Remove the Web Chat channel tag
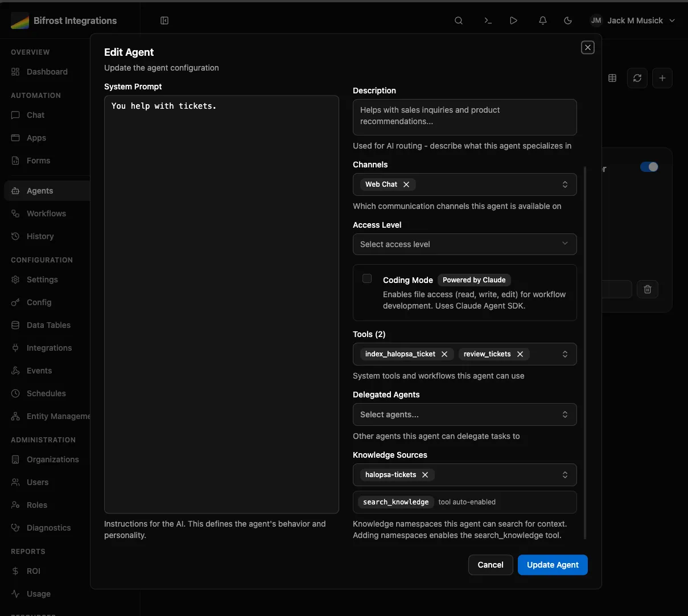The image size is (688, 616). coord(406,184)
